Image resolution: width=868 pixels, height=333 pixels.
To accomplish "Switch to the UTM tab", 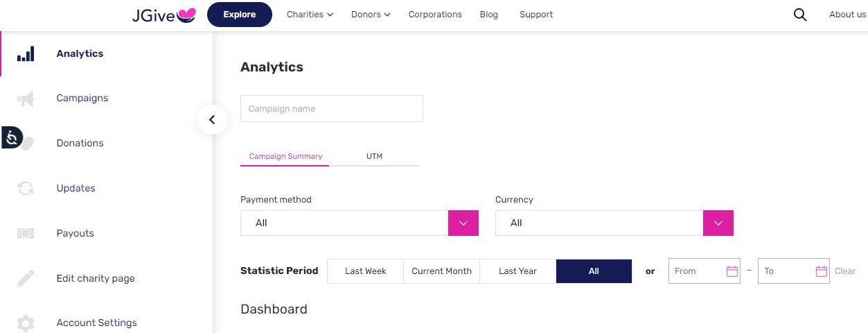I will [374, 156].
